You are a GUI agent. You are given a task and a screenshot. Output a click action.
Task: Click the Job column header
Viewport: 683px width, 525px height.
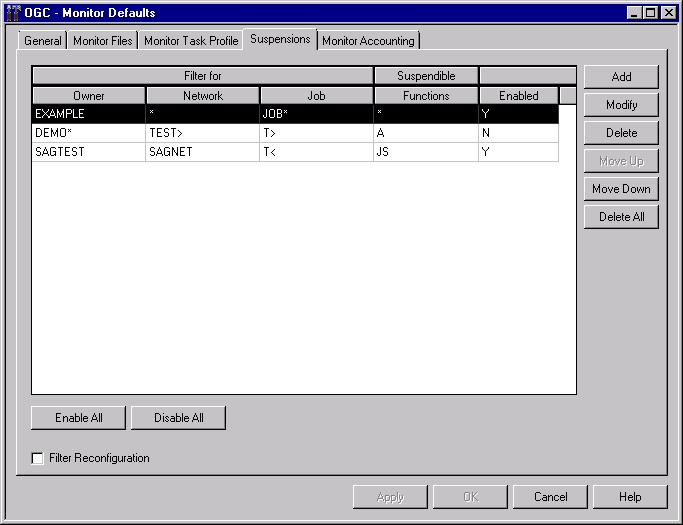(x=317, y=96)
